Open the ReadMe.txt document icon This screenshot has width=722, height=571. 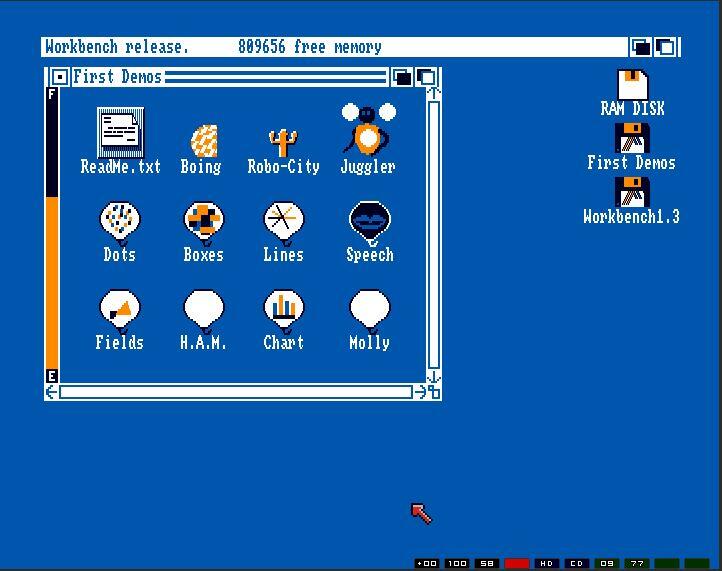[x=121, y=133]
